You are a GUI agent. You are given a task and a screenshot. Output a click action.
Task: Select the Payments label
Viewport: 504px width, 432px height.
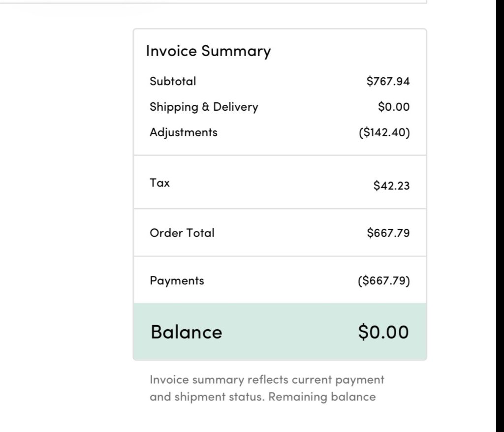pyautogui.click(x=177, y=281)
